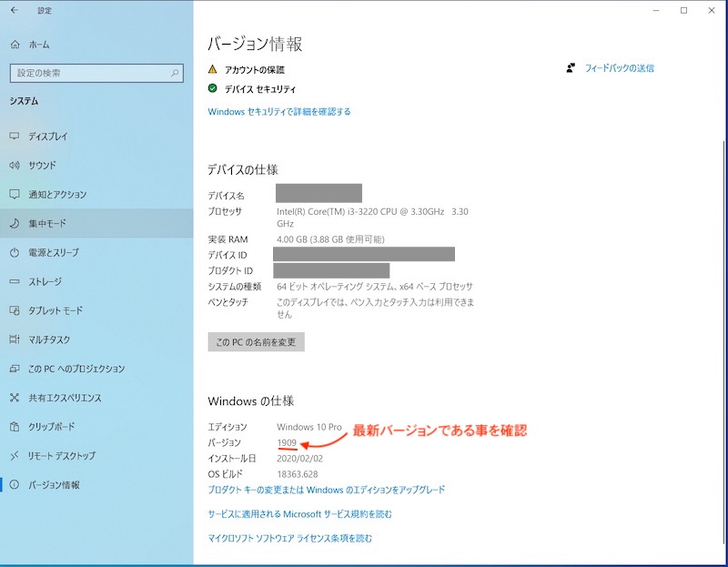Open この PC へのプロジェクション page
The image size is (728, 567).
click(x=76, y=369)
